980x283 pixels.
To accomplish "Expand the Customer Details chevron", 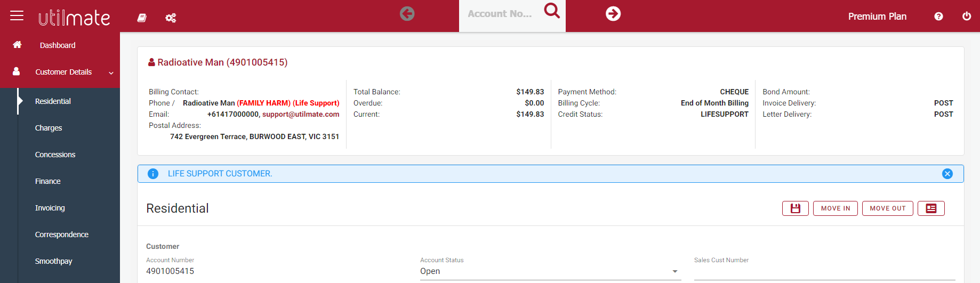I will [x=111, y=73].
